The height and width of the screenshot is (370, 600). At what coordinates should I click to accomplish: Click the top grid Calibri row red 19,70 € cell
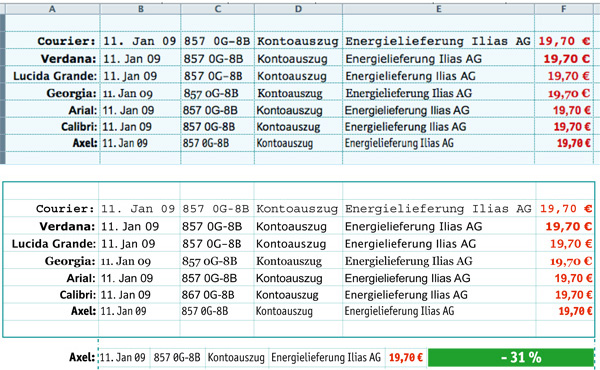coord(564,126)
